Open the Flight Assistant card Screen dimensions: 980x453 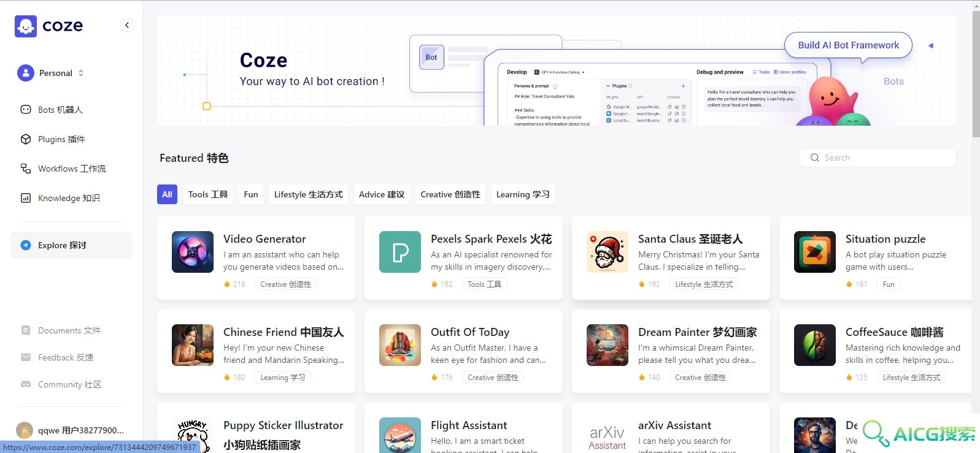coord(463,428)
